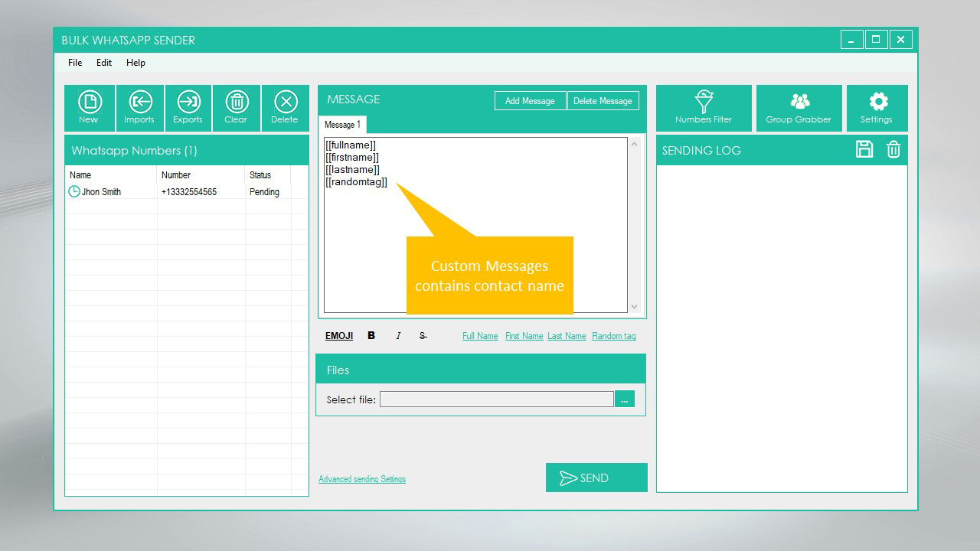The image size is (980, 551).
Task: Save the sending log with floppy icon
Action: (864, 149)
